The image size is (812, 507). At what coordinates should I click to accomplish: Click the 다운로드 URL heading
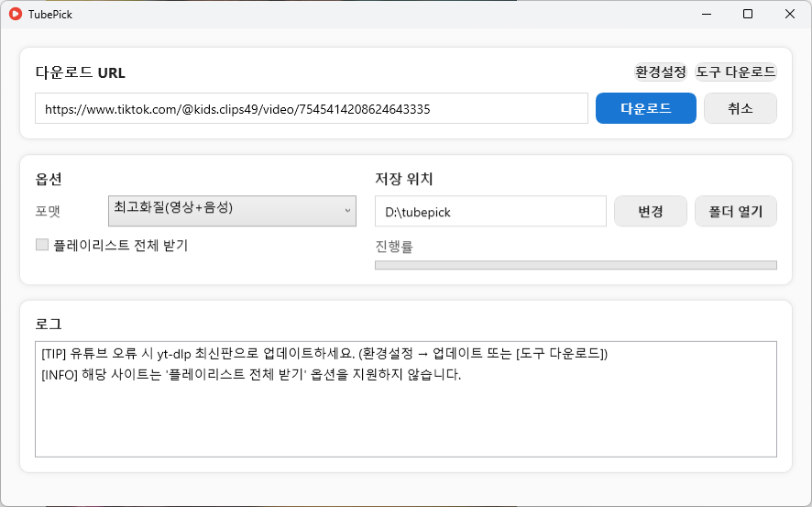click(x=81, y=72)
